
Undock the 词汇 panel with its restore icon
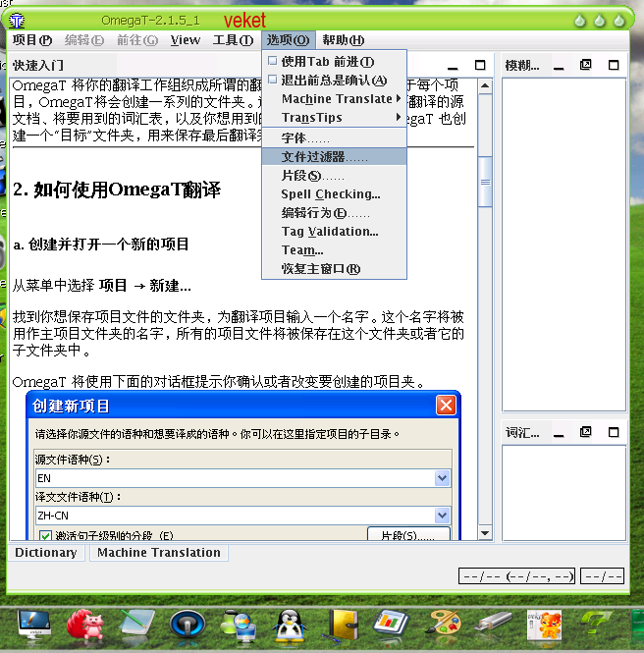point(585,432)
